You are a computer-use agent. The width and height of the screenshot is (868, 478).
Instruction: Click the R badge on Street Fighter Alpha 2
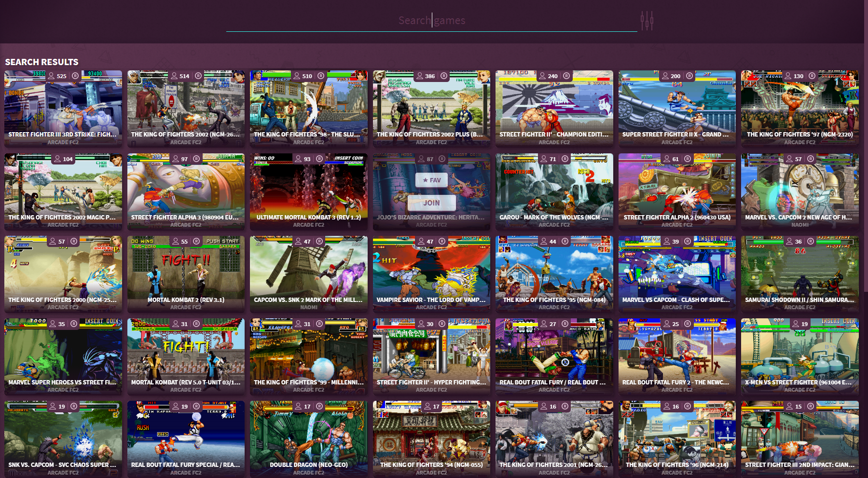[688, 159]
